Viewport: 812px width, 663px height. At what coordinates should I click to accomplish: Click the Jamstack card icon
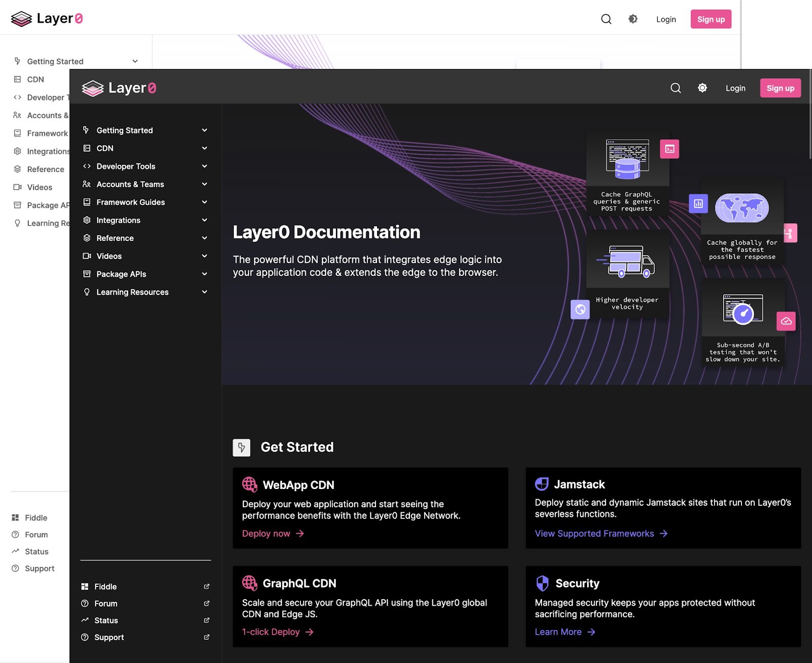click(542, 484)
